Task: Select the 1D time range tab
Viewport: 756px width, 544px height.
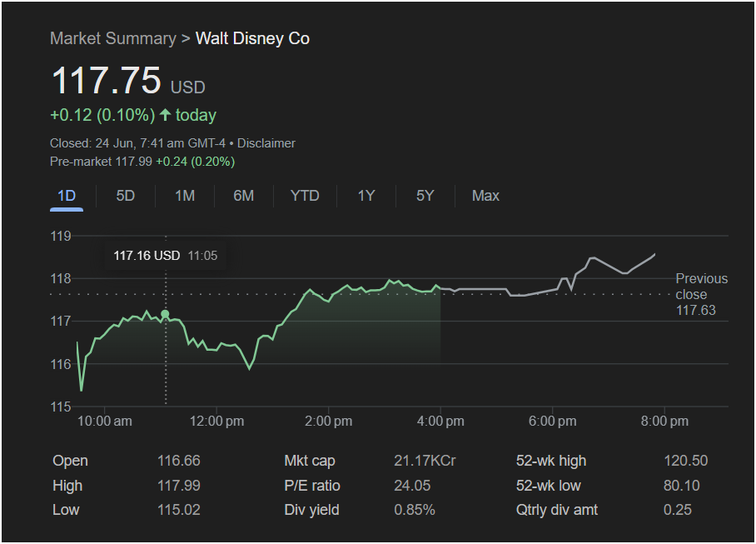Action: click(67, 196)
